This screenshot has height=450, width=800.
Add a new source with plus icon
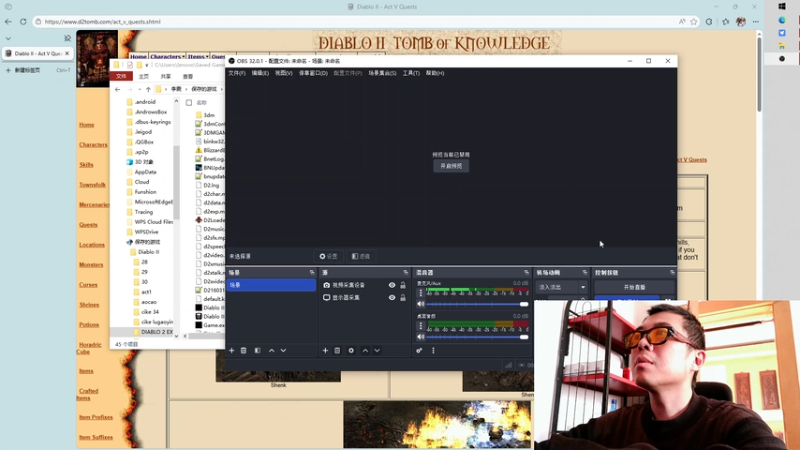click(x=325, y=351)
